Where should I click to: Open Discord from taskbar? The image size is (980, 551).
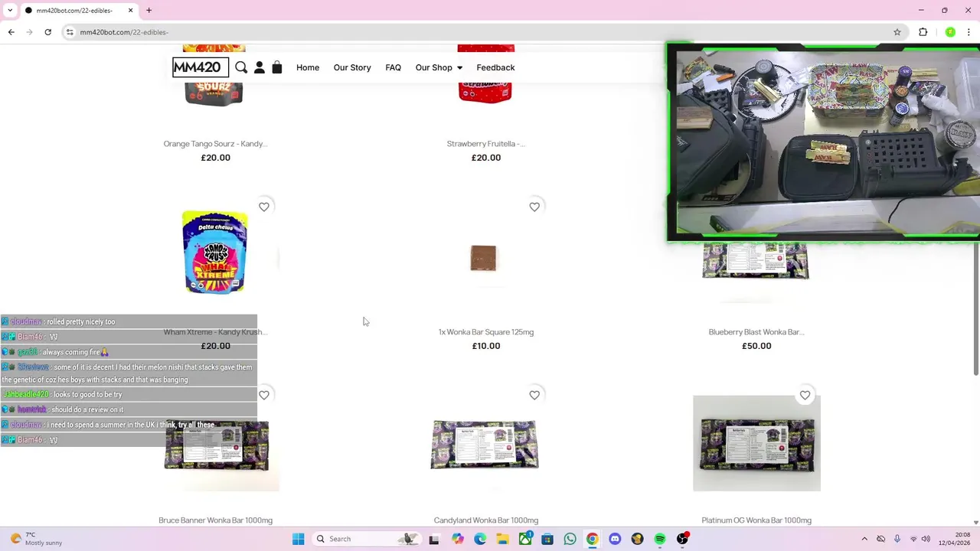point(615,539)
